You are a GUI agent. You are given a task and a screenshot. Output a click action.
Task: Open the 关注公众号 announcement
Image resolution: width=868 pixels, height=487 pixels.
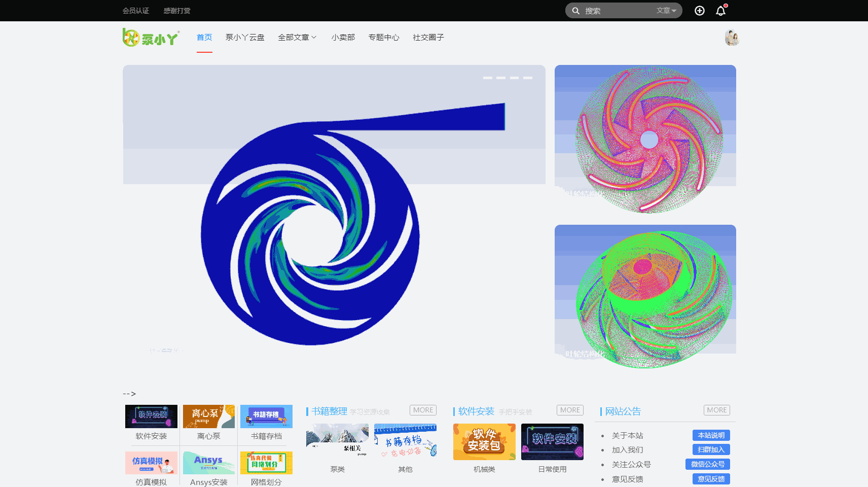pyautogui.click(x=631, y=464)
